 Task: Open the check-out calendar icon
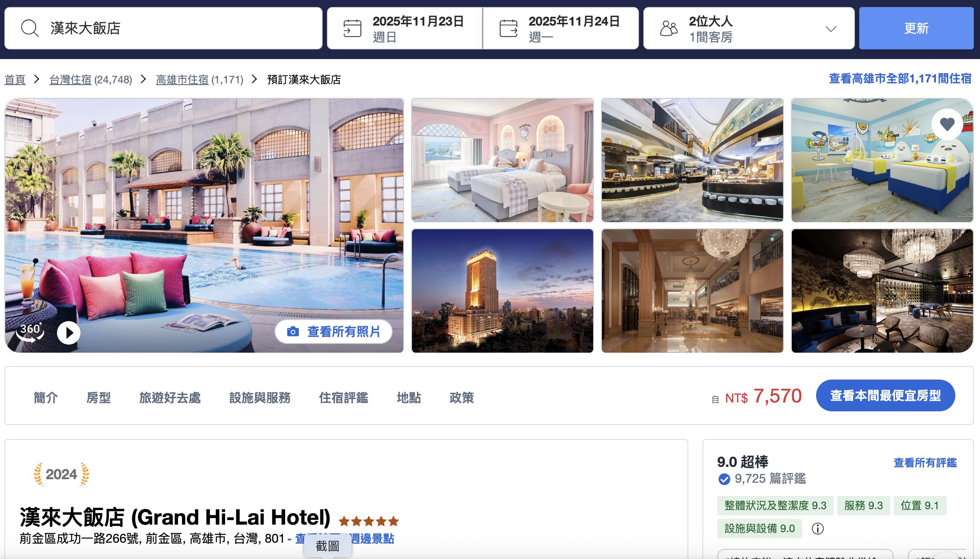[x=509, y=29]
